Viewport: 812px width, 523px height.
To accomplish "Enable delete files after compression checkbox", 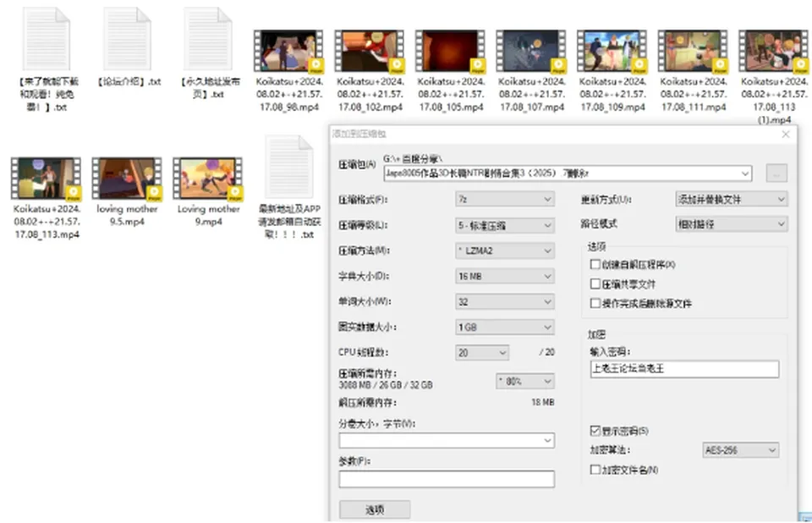I will click(595, 303).
